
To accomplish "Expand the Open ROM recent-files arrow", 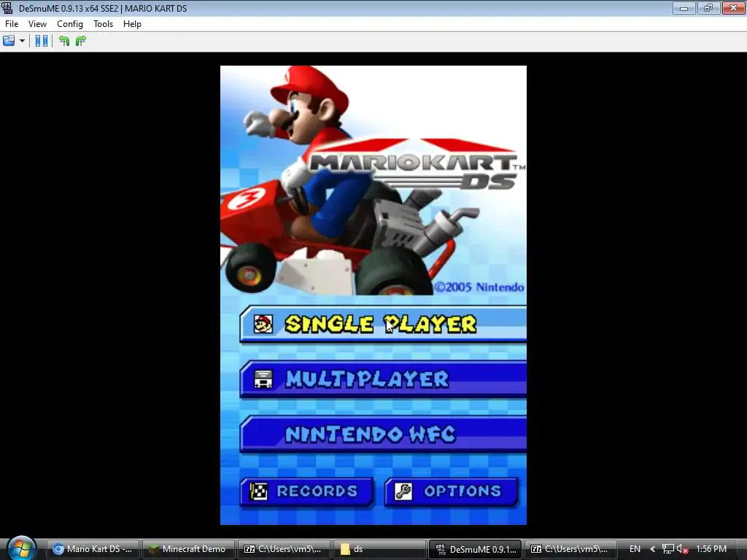I will [22, 41].
